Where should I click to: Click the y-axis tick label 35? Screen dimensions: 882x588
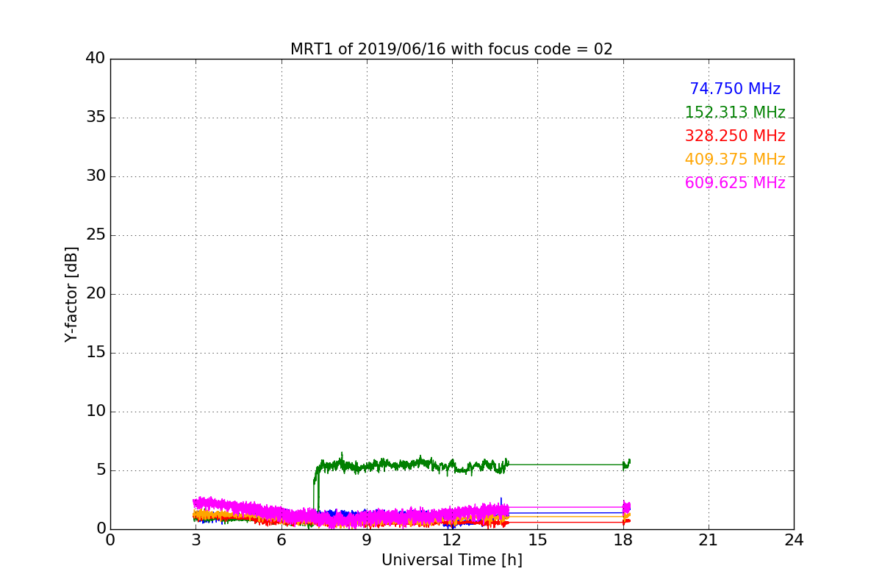[96, 118]
